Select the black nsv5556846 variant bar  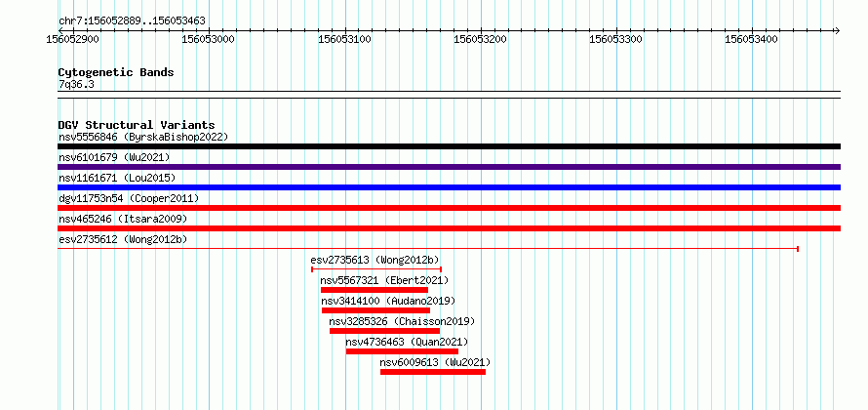click(x=449, y=146)
